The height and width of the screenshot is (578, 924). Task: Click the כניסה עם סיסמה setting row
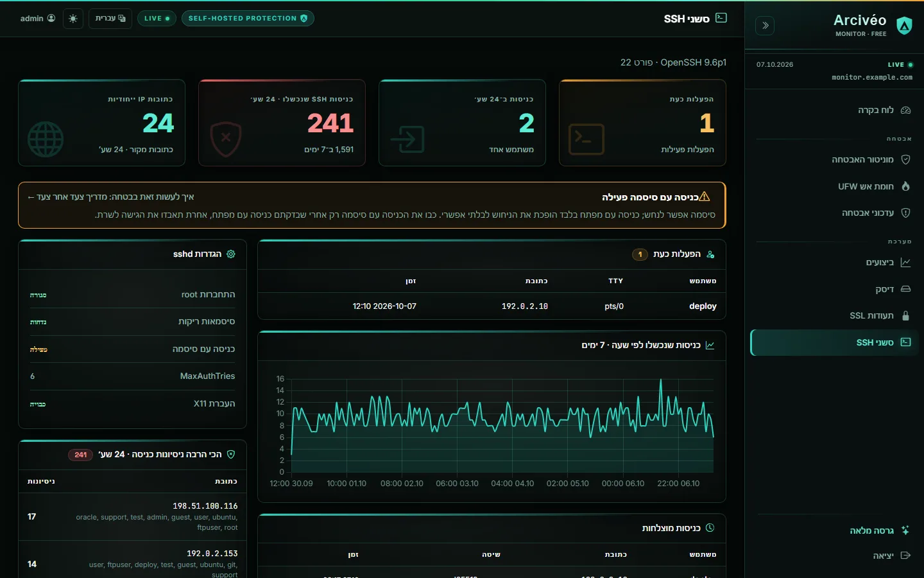point(132,349)
